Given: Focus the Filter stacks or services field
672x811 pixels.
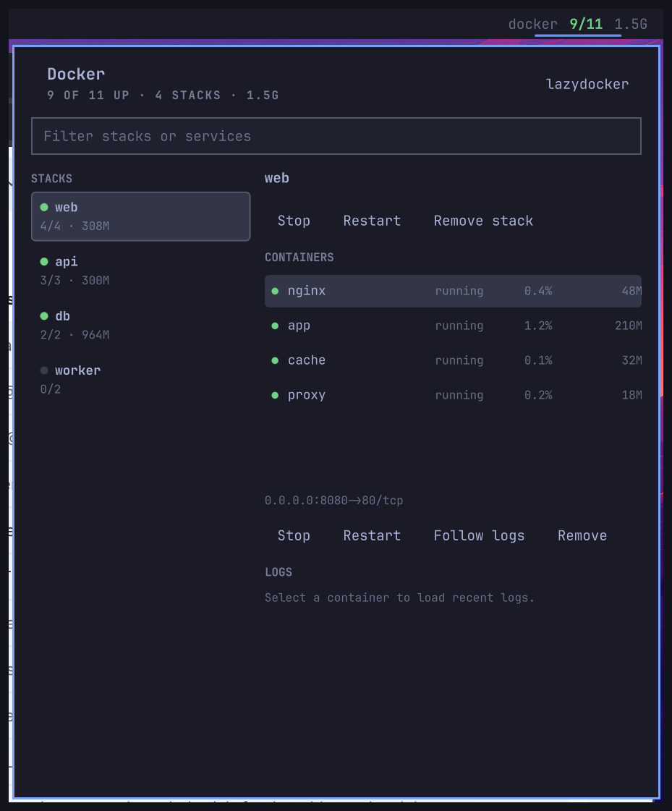Looking at the screenshot, I should tap(336, 136).
